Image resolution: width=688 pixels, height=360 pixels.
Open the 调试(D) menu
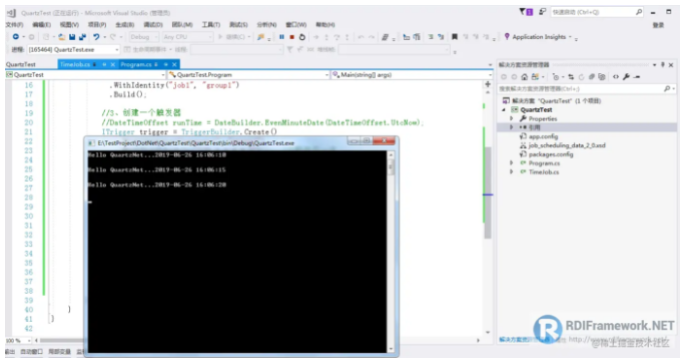click(x=153, y=25)
